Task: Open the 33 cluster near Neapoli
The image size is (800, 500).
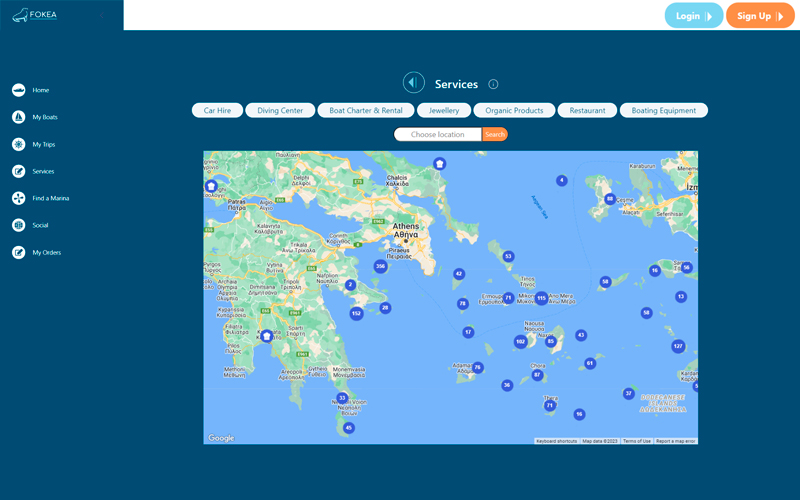Action: (x=342, y=397)
